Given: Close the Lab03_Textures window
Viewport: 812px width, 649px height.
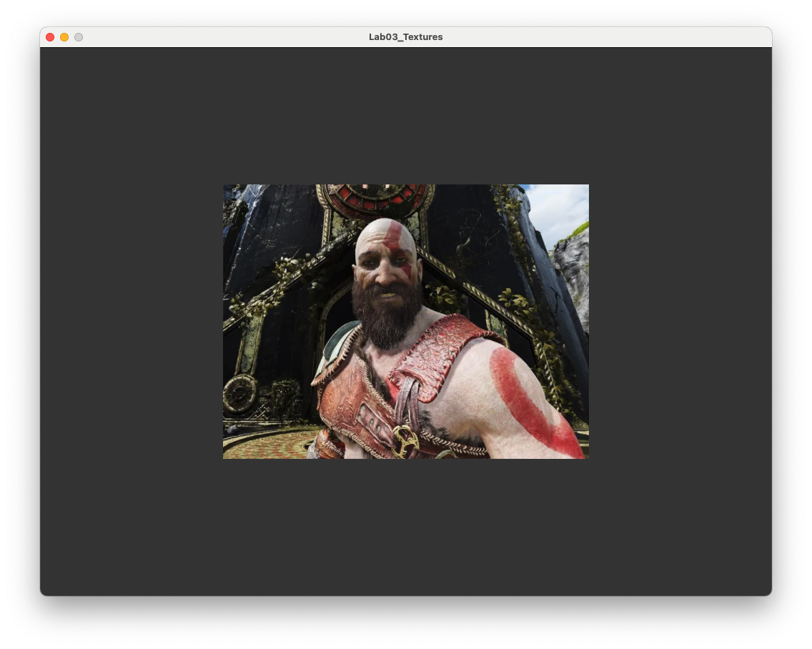Looking at the screenshot, I should point(50,37).
